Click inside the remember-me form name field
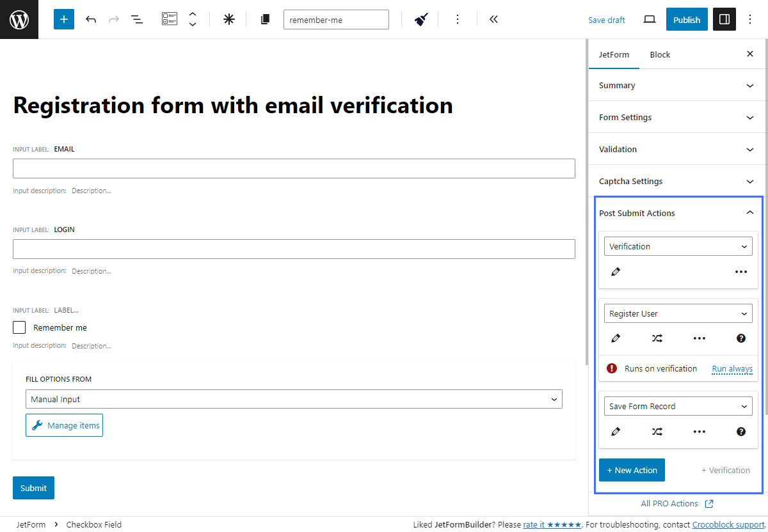This screenshot has height=532, width=768. coord(336,19)
